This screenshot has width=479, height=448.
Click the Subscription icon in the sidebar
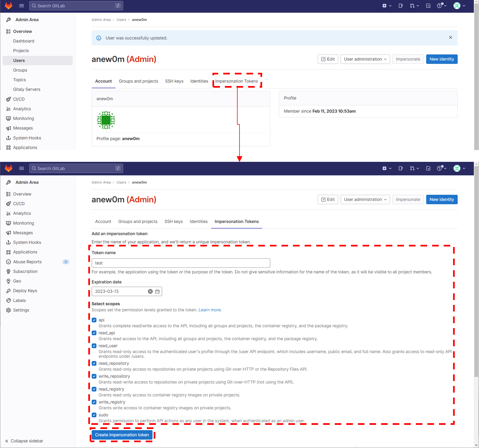9,271
